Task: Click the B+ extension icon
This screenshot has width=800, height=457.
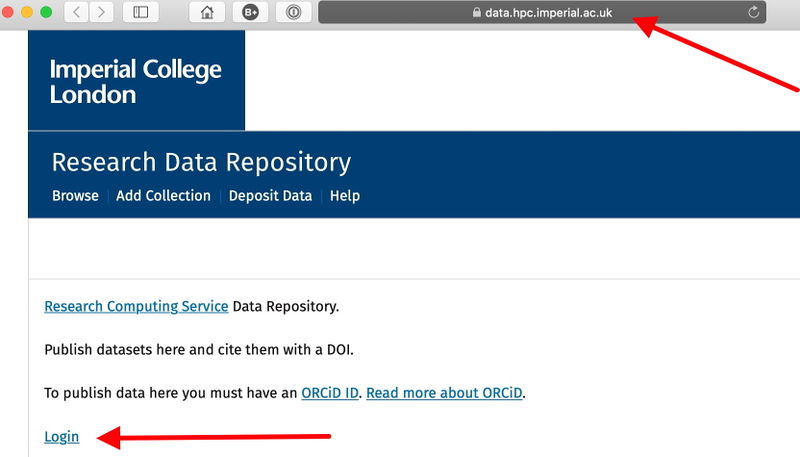Action: click(x=250, y=12)
